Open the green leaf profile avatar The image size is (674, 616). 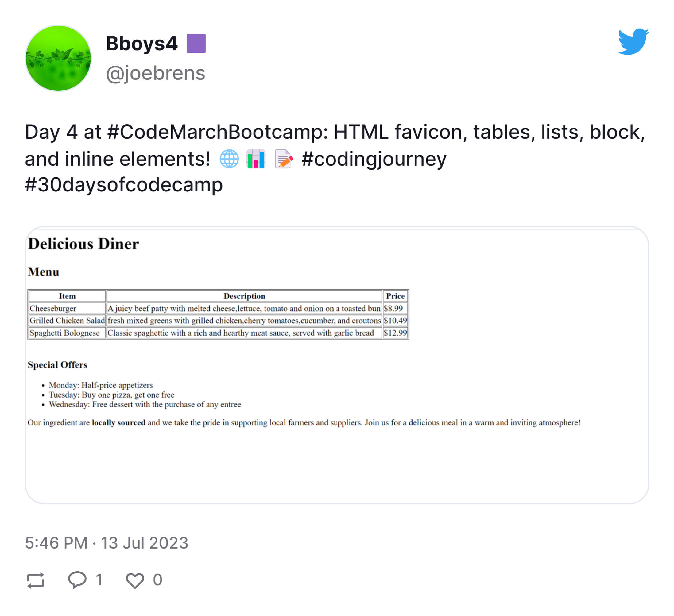pyautogui.click(x=58, y=58)
